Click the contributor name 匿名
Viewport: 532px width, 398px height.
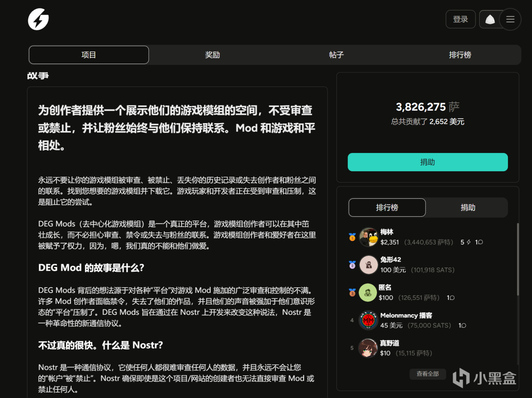(385, 287)
